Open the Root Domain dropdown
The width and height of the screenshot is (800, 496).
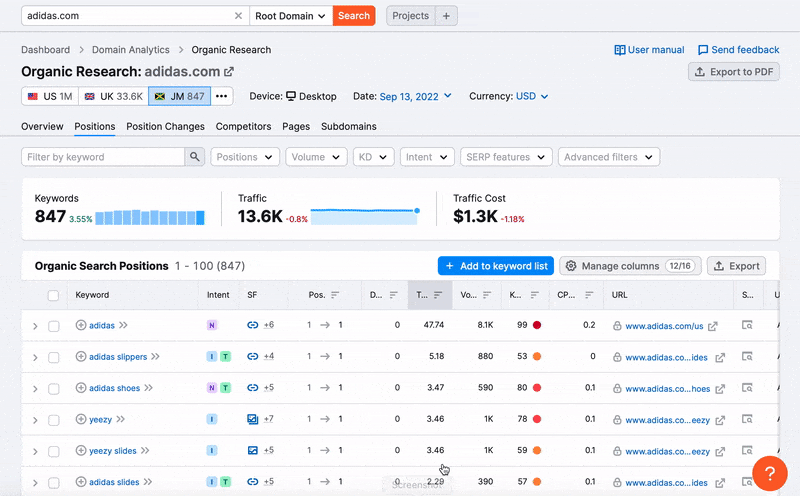coord(291,16)
